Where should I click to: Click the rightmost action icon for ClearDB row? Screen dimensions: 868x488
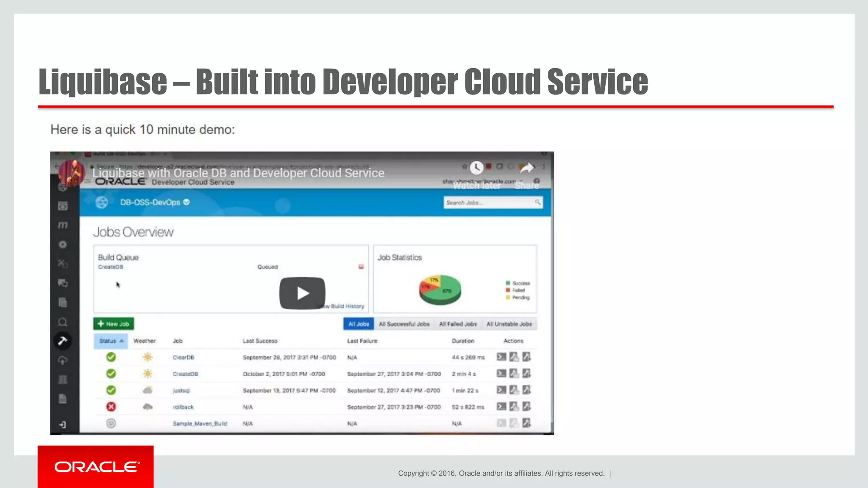[526, 357]
